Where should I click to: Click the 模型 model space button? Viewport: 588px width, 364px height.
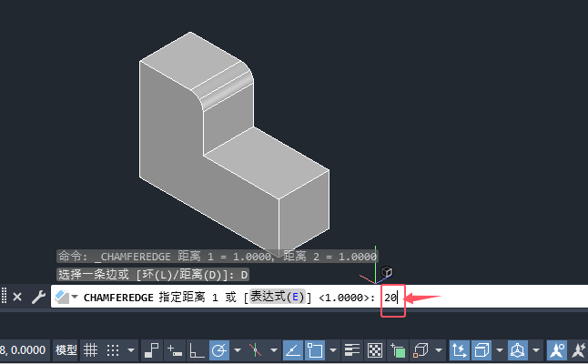66,350
